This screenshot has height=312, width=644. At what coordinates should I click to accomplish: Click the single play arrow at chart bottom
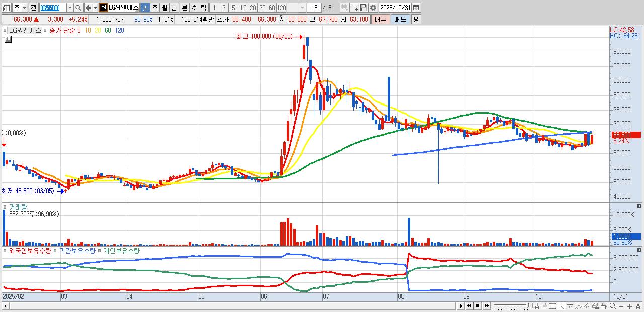(461, 306)
